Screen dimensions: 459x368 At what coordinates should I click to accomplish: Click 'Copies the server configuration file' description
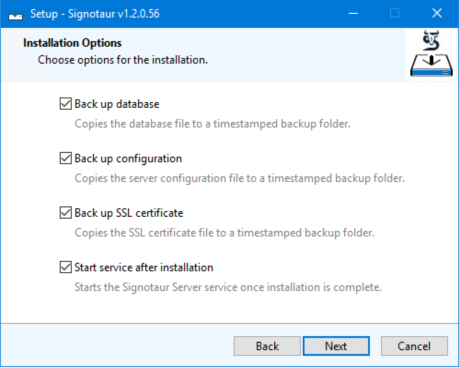tap(239, 178)
